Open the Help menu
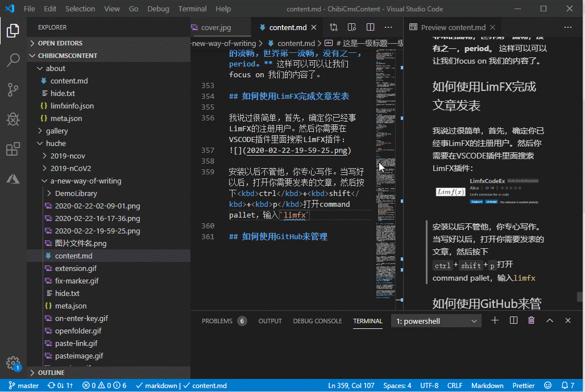This screenshot has height=392, width=585. tap(223, 9)
